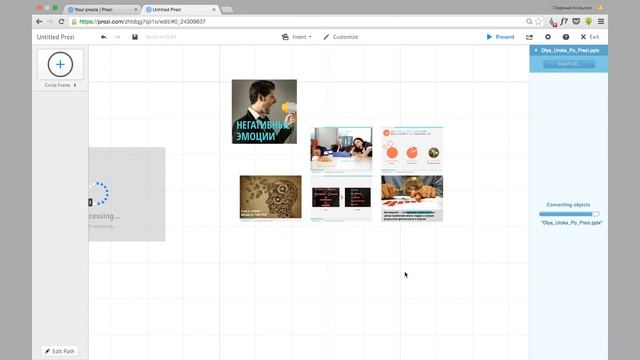Start presentation with Present button
Viewport: 640px width, 360px height.
pos(500,37)
